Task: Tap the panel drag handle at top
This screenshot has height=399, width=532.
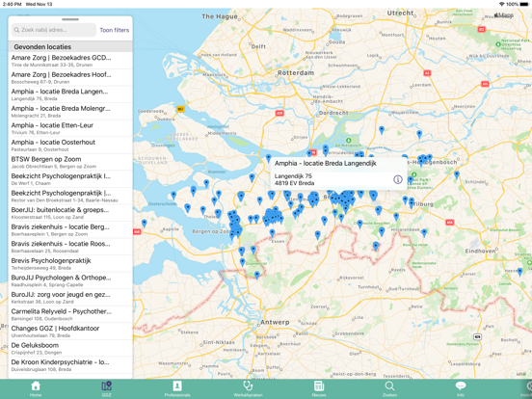Action: click(x=70, y=19)
